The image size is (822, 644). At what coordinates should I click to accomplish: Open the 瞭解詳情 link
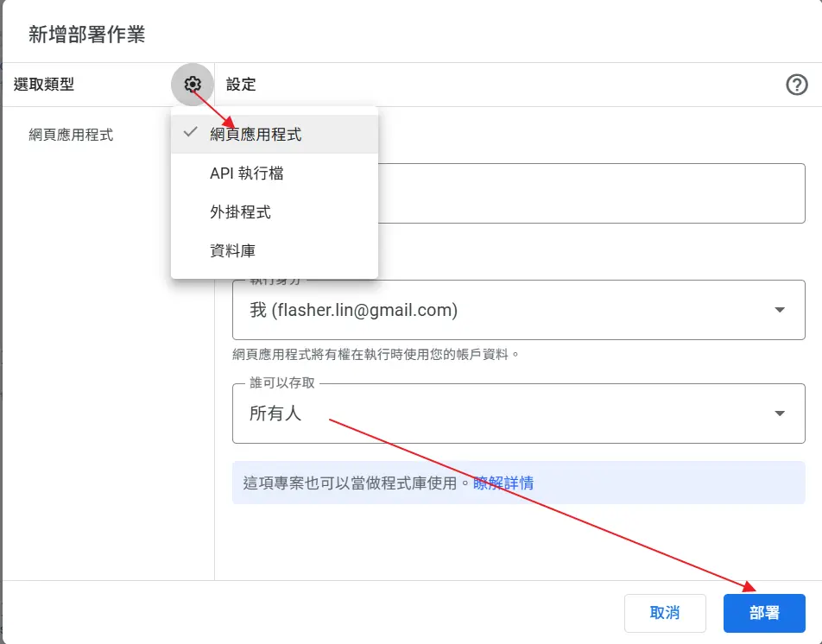(503, 483)
